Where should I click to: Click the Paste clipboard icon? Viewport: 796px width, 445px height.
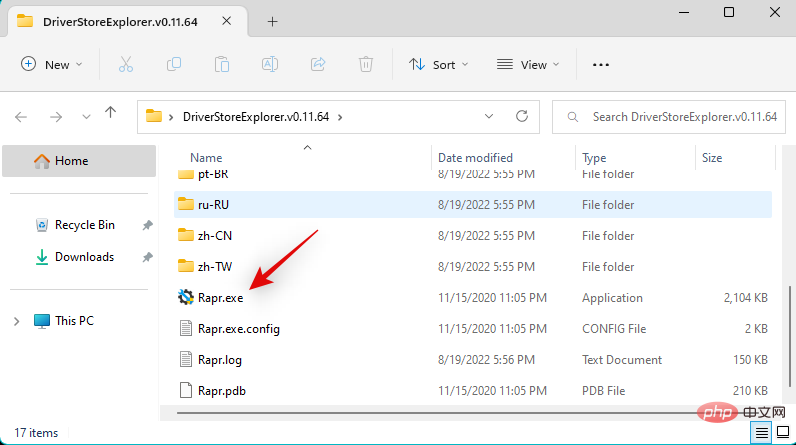(x=222, y=64)
